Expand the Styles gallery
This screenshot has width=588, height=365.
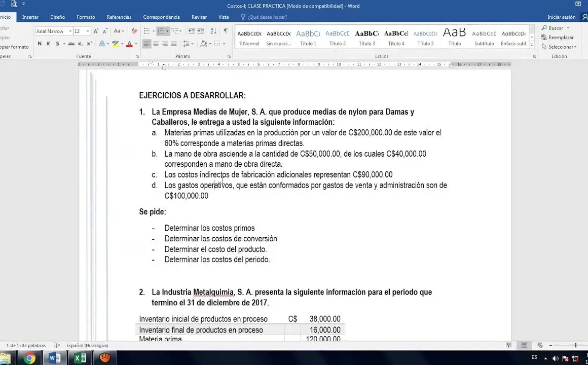532,45
